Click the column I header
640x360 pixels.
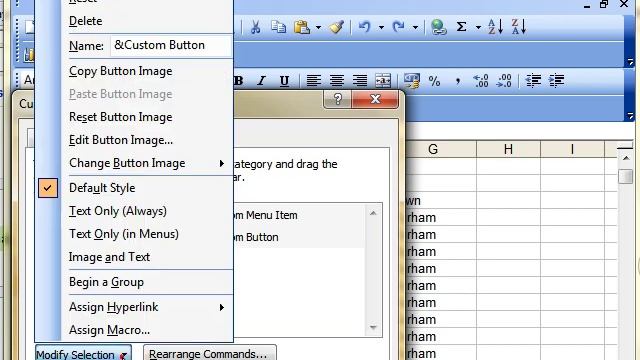click(572, 149)
